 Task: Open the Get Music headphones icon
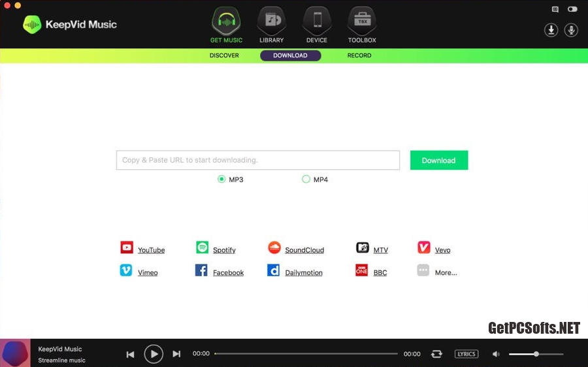coord(226,21)
